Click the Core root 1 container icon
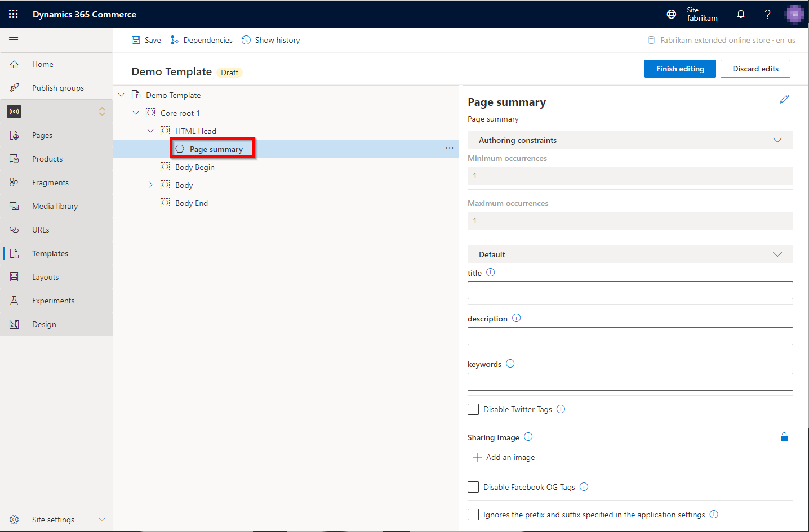This screenshot has height=532, width=809. [x=150, y=113]
